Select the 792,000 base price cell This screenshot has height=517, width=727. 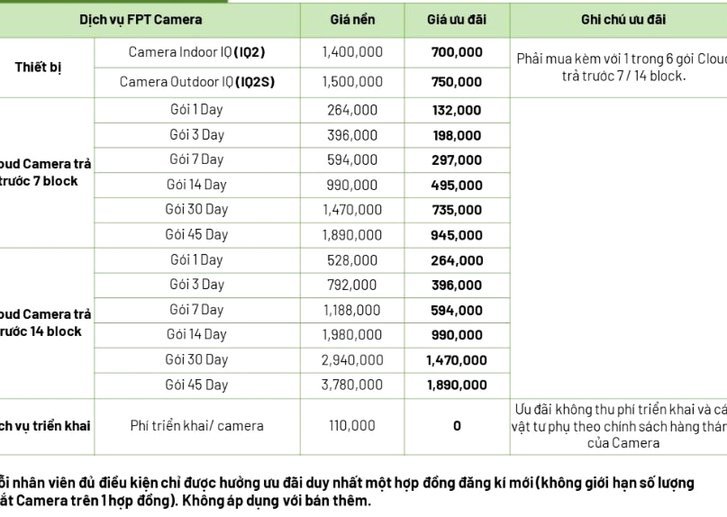pos(352,285)
